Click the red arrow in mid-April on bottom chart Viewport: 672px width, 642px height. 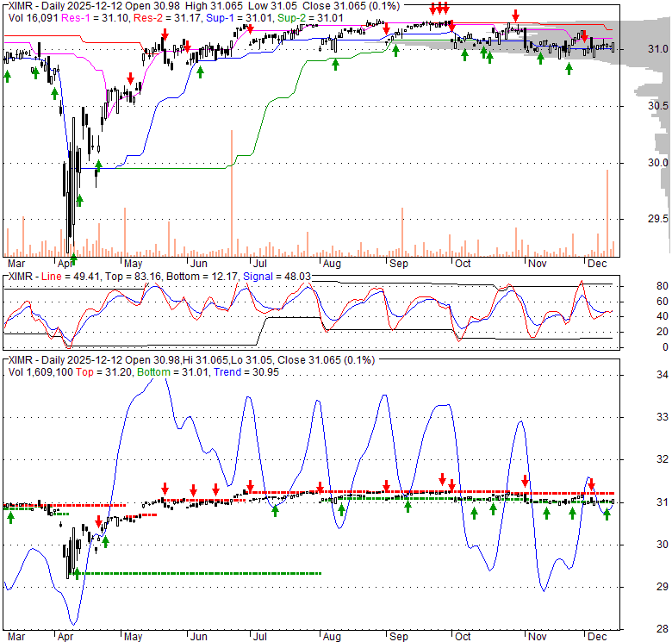click(x=99, y=522)
